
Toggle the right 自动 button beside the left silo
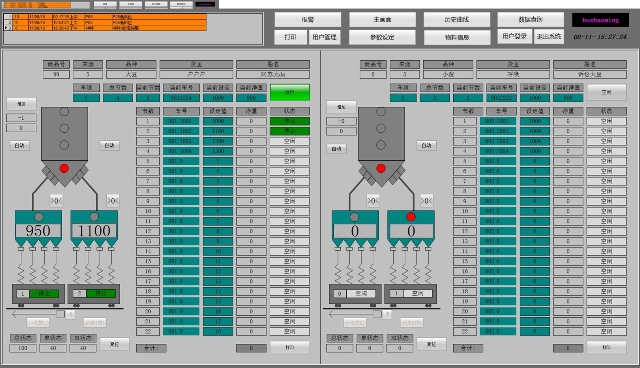click(x=109, y=145)
